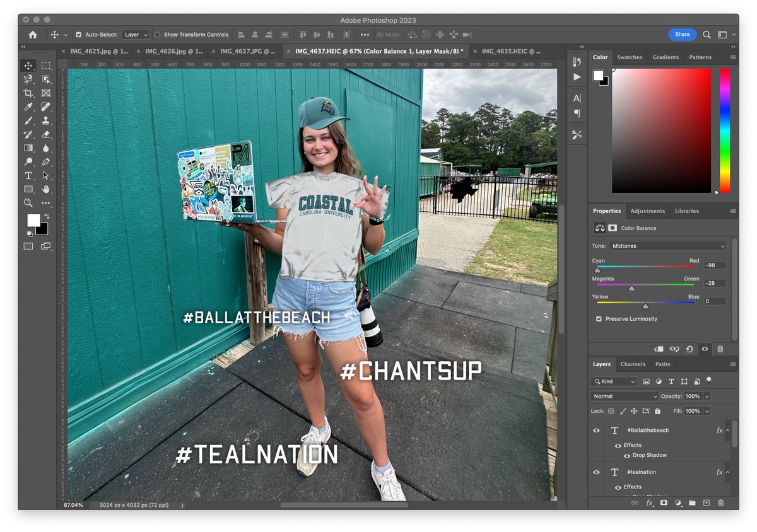Viewport: 757px width, 532px height.
Task: Enable the Auto-Select checkbox
Action: (x=79, y=35)
